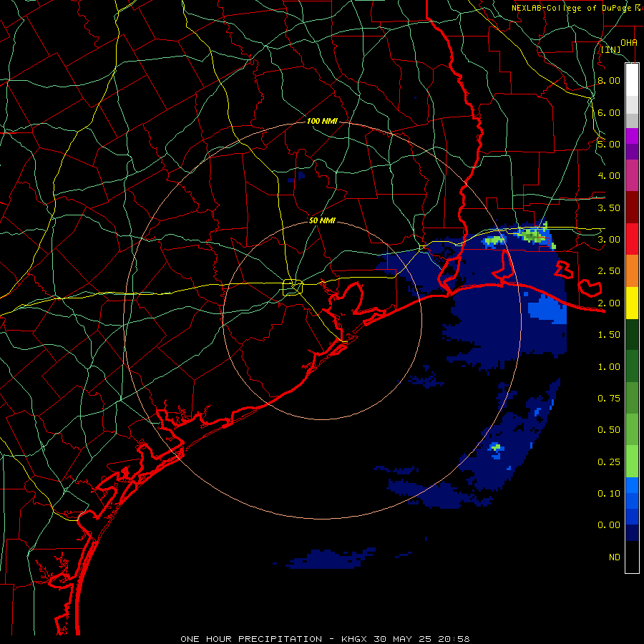This screenshot has width=644, height=644.
Task: Click the 4.00 legend value
Action: coord(609,176)
